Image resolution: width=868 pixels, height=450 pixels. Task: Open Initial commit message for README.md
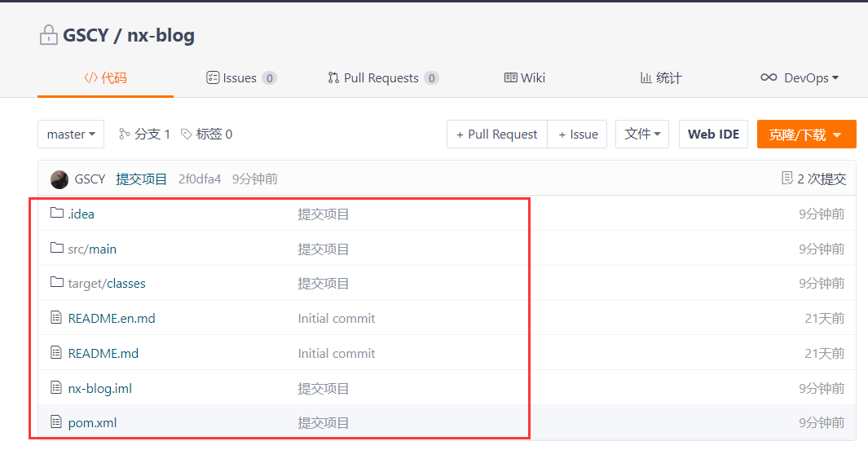[x=337, y=353]
